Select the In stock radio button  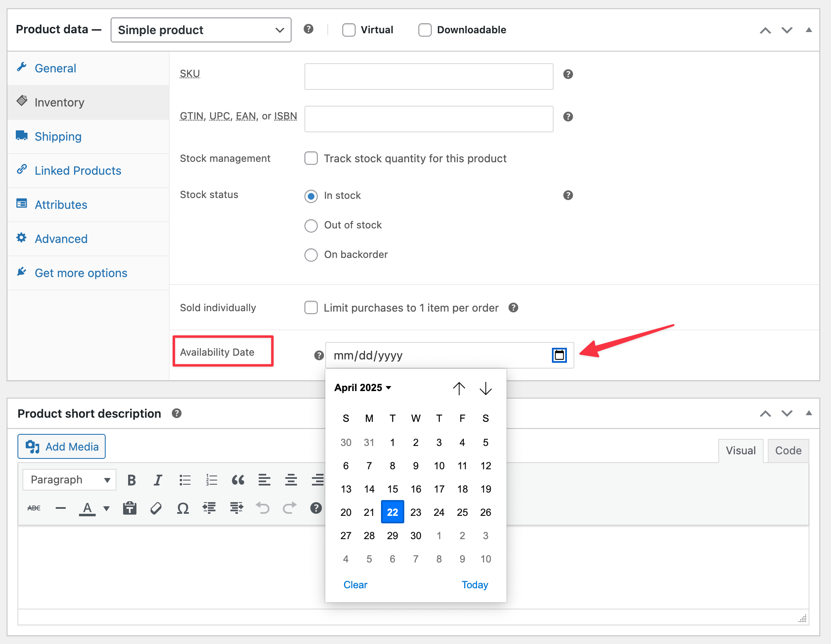click(311, 196)
